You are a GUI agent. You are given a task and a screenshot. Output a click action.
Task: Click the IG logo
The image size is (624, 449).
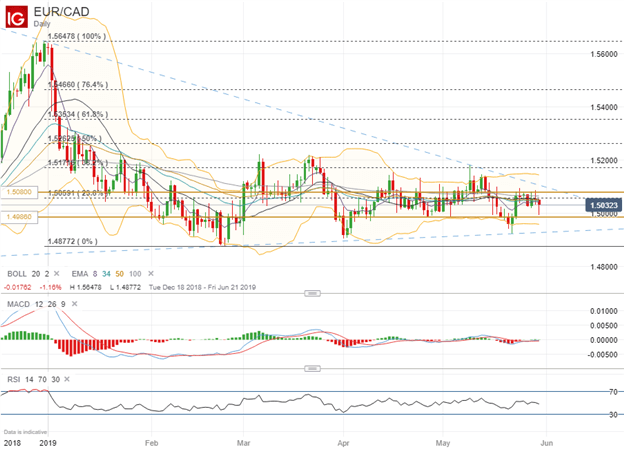pos(16,17)
